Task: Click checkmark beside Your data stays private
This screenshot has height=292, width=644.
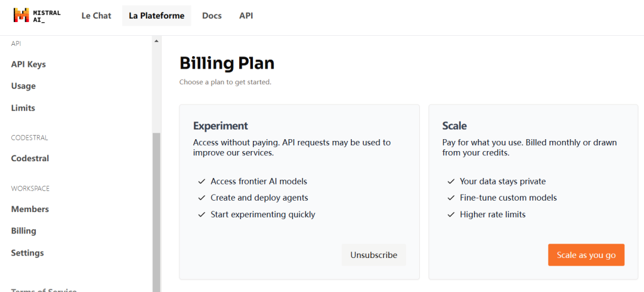Action: point(451,182)
